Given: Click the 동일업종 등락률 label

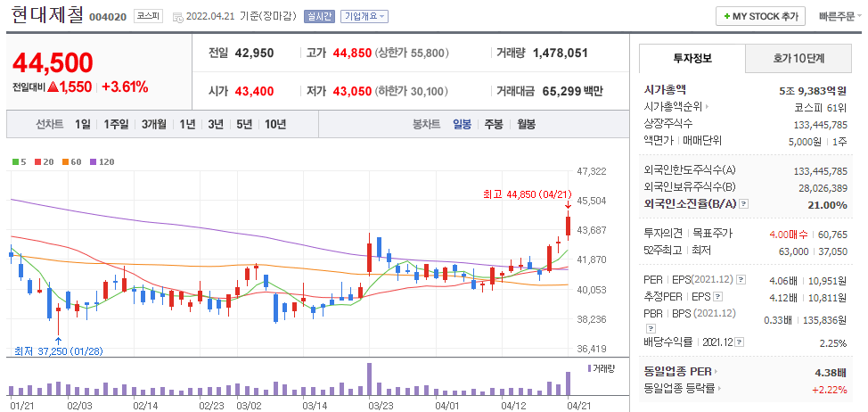Looking at the screenshot, I should point(679,389).
